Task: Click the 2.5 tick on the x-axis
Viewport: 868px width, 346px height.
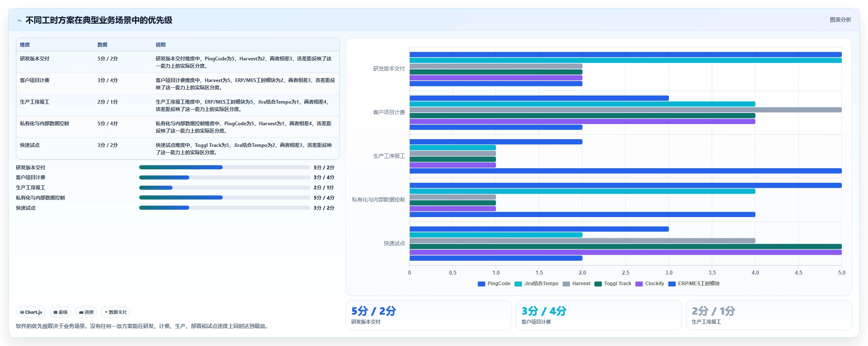Action: pyautogui.click(x=626, y=273)
